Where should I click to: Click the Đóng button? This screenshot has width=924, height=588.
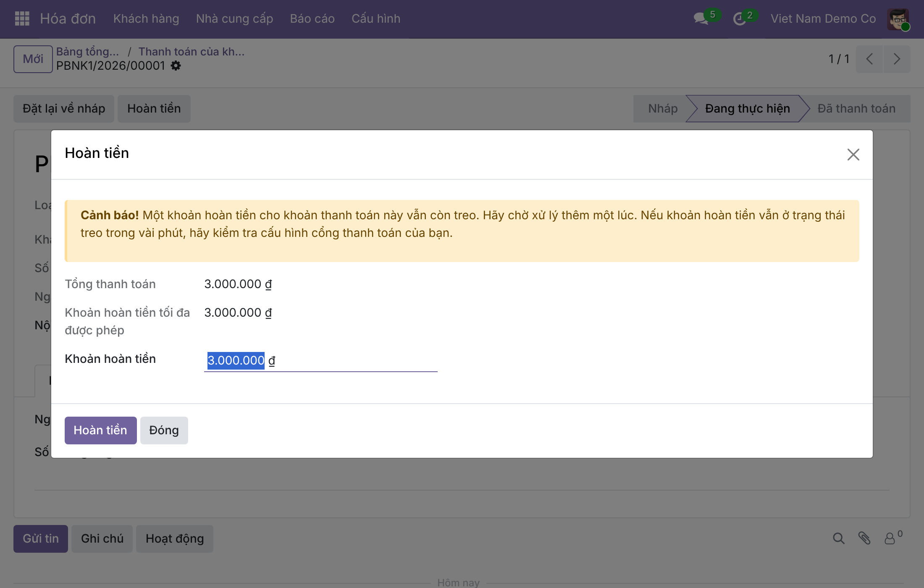point(164,430)
